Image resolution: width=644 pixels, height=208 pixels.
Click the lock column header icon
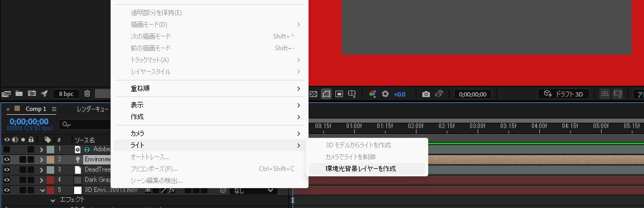pyautogui.click(x=31, y=140)
